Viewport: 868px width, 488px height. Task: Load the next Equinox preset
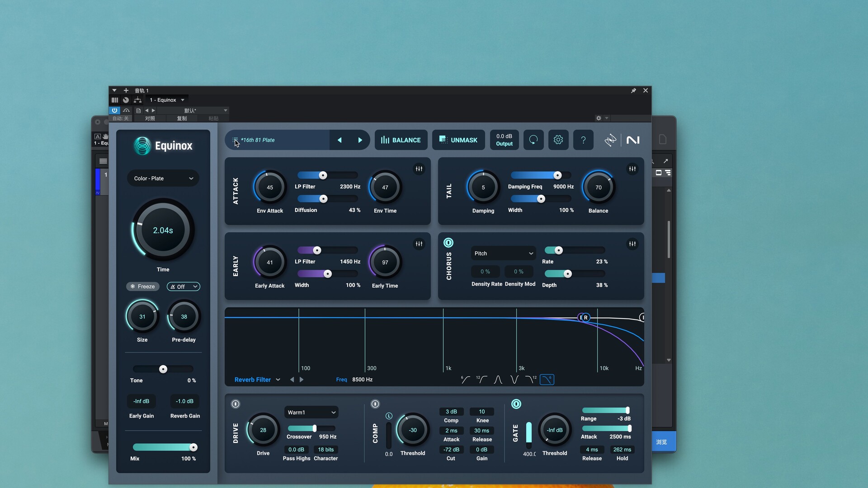[360, 140]
